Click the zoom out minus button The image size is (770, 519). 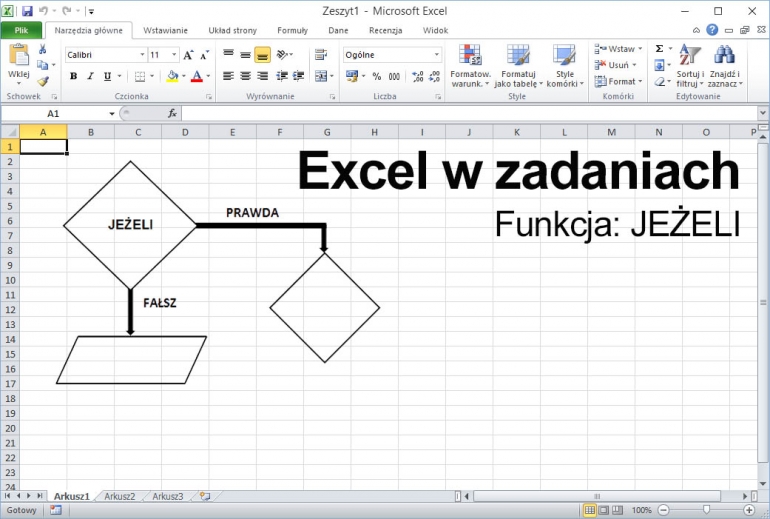(x=663, y=510)
